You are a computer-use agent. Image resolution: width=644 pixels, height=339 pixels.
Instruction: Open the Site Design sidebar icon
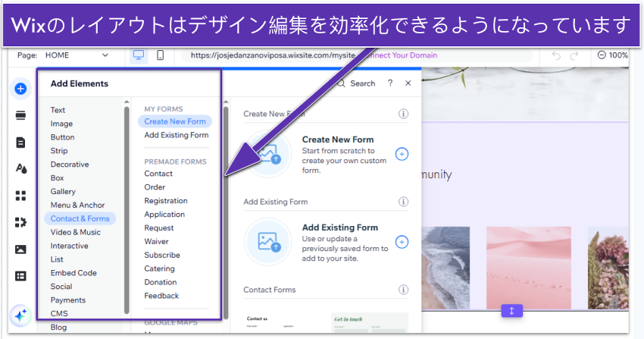tap(21, 168)
